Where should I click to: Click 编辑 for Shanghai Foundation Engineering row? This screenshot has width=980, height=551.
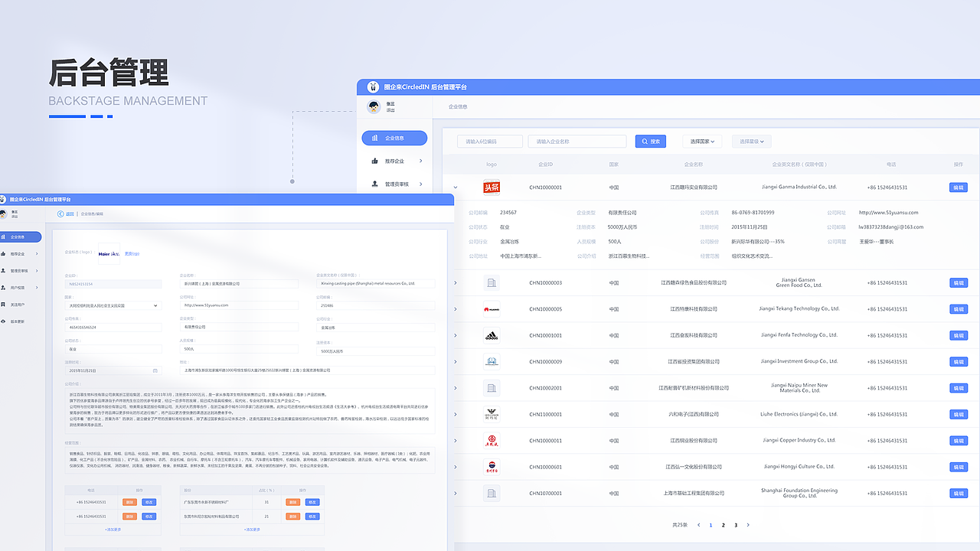click(958, 494)
